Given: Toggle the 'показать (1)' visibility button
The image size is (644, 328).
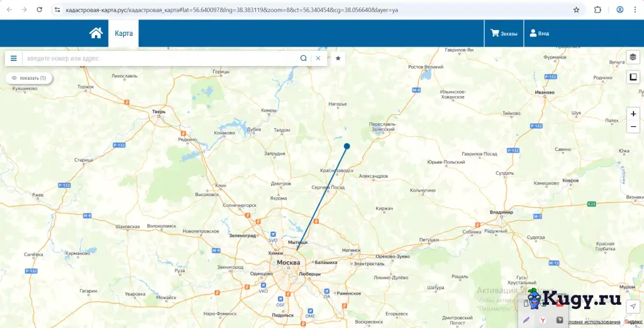Looking at the screenshot, I should pos(29,78).
